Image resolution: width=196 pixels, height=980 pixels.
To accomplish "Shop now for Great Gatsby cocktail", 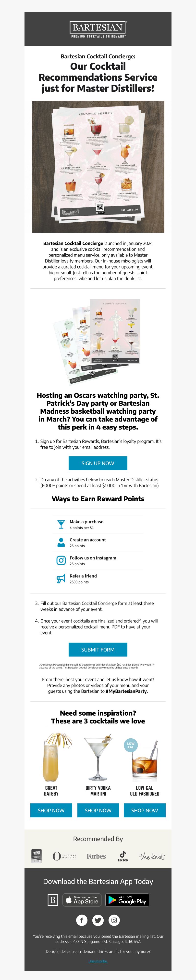I will 51,810.
